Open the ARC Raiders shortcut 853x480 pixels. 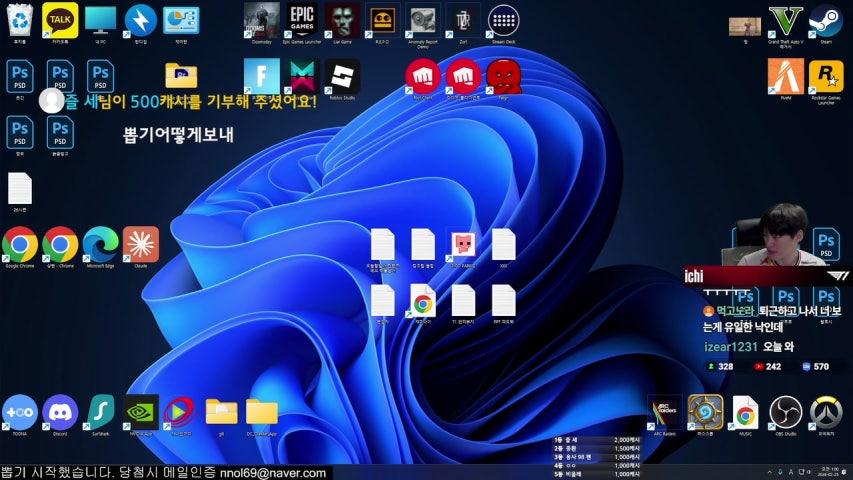point(665,411)
